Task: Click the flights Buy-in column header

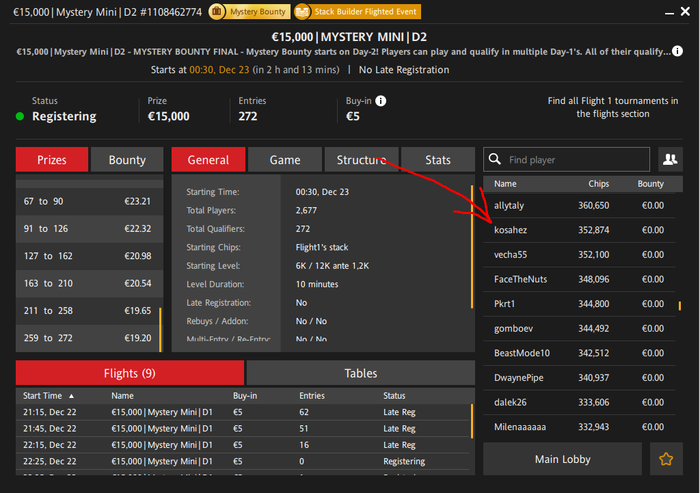Action: [x=245, y=396]
